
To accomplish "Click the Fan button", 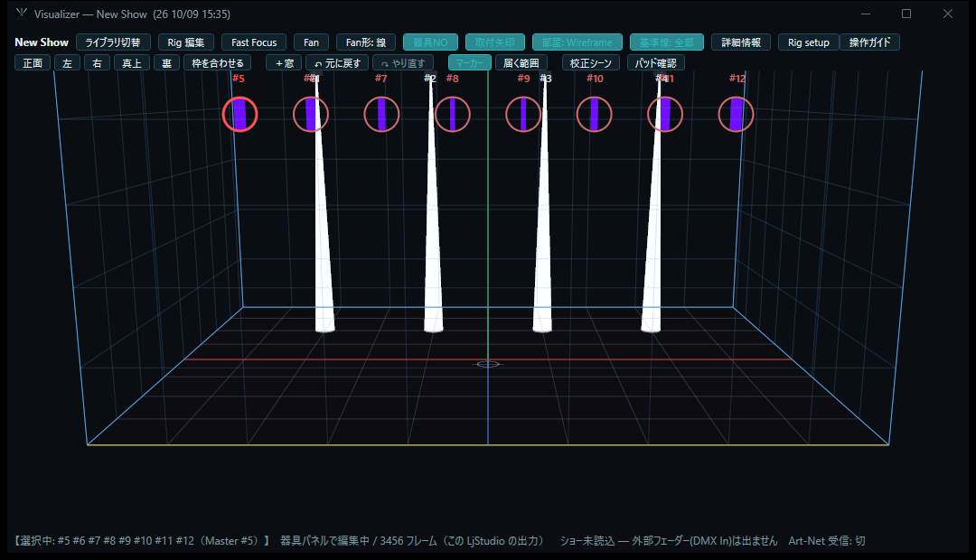I will click(x=311, y=42).
